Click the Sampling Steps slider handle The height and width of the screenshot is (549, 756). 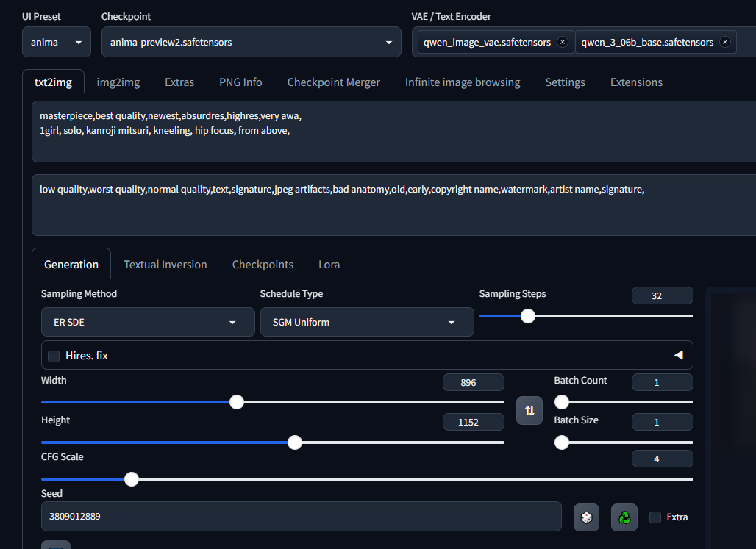pos(527,316)
